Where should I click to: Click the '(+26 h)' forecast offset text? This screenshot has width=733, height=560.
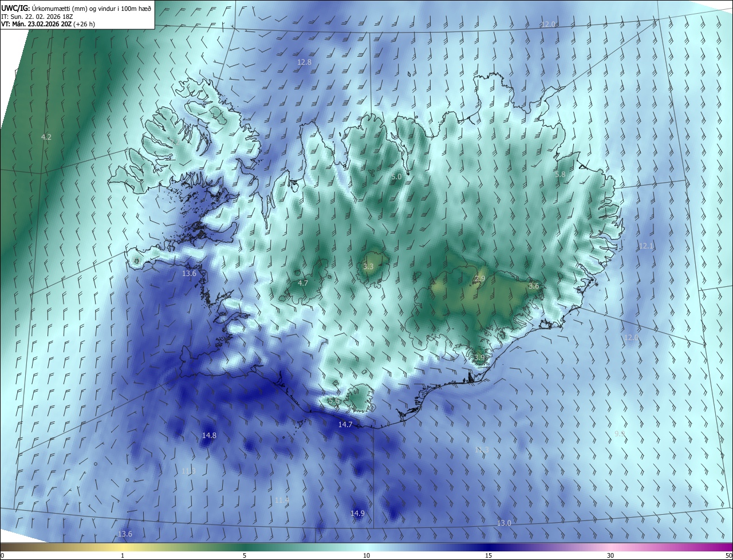tap(84, 24)
